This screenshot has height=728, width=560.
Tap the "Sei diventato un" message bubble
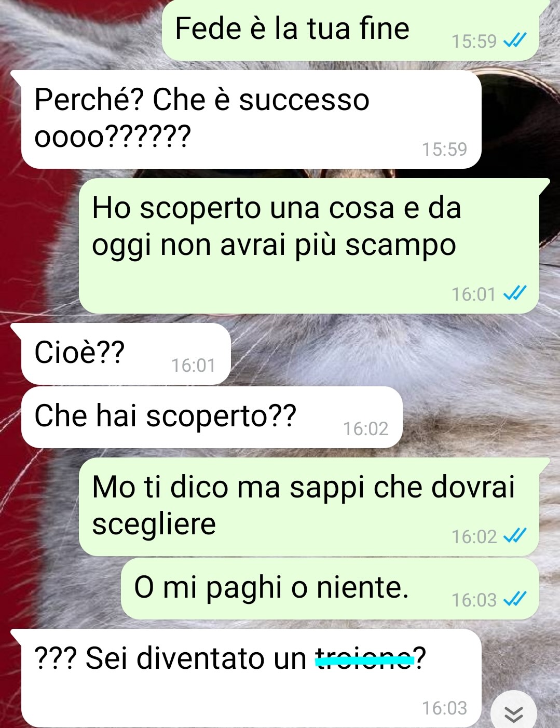251,678
